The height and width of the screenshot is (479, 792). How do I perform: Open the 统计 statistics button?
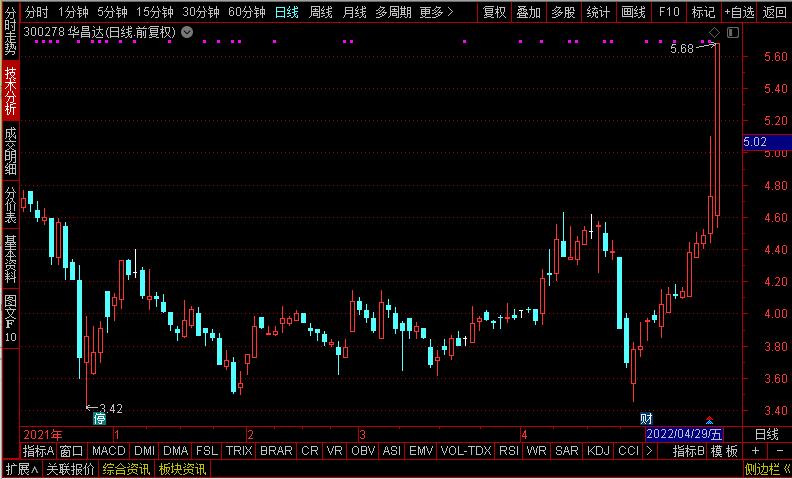(599, 12)
